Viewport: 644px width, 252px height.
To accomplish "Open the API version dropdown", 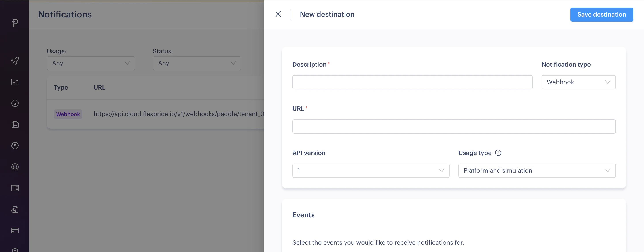I will (371, 170).
